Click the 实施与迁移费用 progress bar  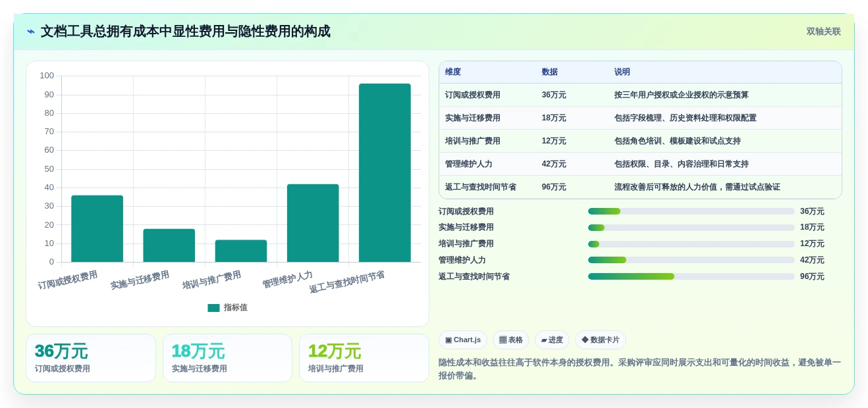692,228
